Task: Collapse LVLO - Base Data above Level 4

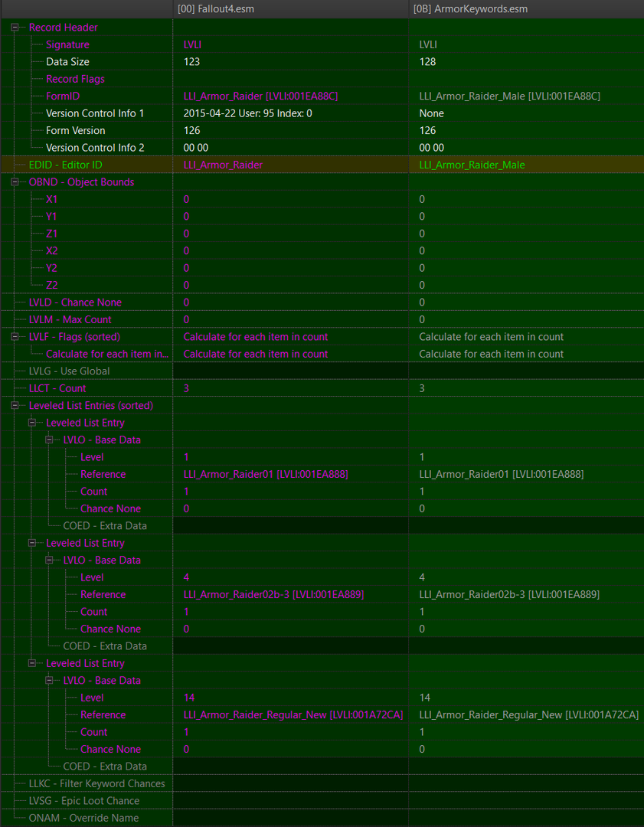Action: click(50, 560)
